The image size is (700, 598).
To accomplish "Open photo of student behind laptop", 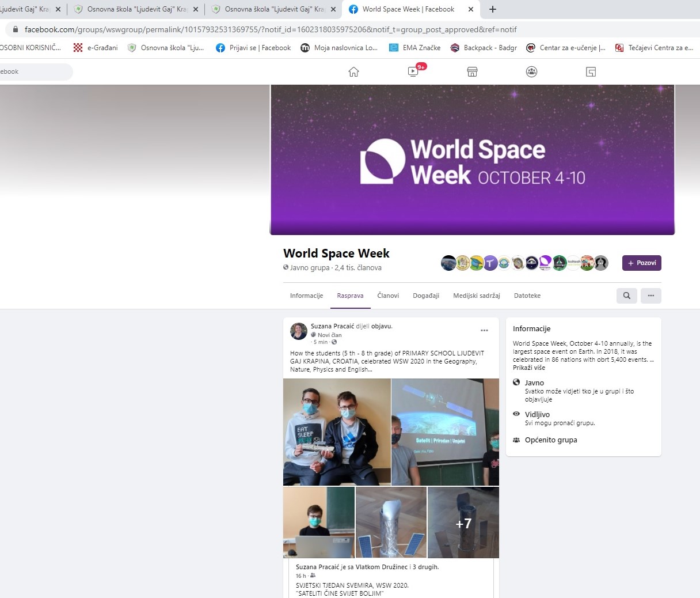I will 319,523.
